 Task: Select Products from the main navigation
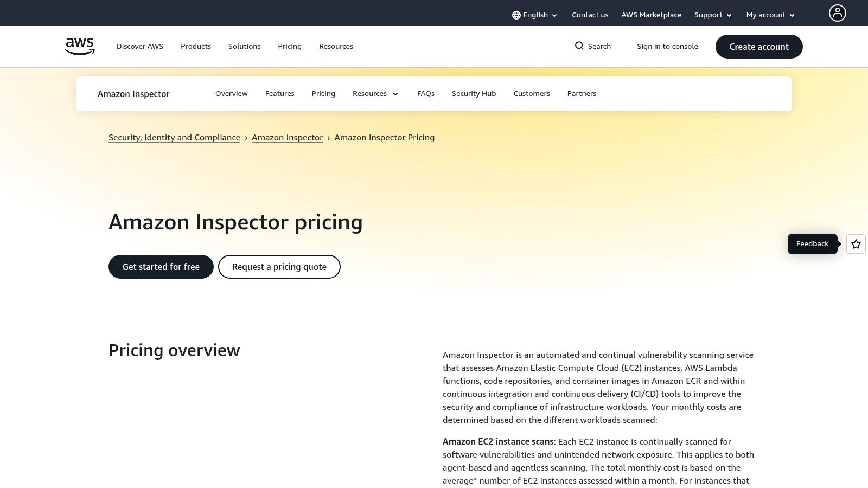tap(195, 46)
